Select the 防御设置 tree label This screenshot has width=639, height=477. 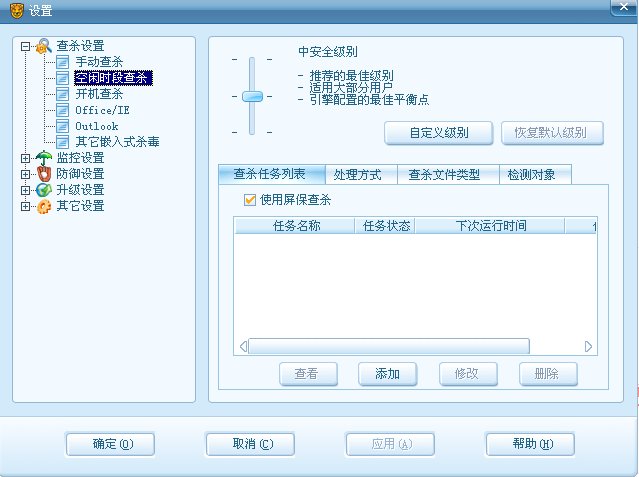[80, 174]
